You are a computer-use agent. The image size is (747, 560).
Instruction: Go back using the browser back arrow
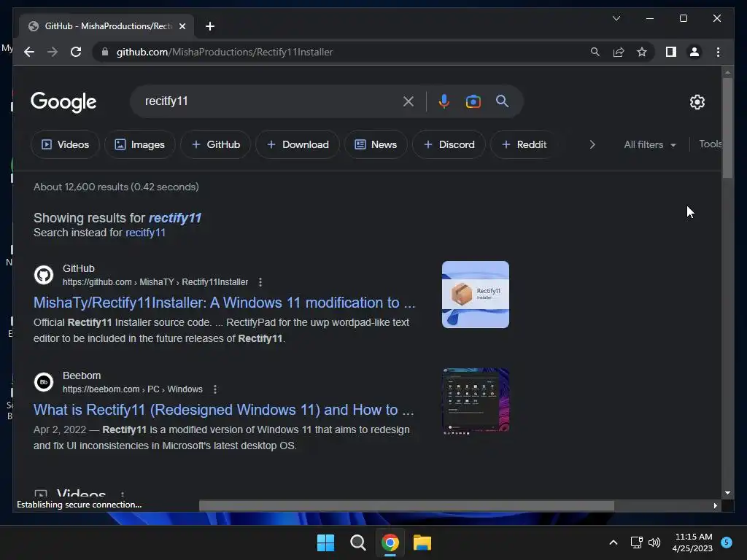coord(29,52)
